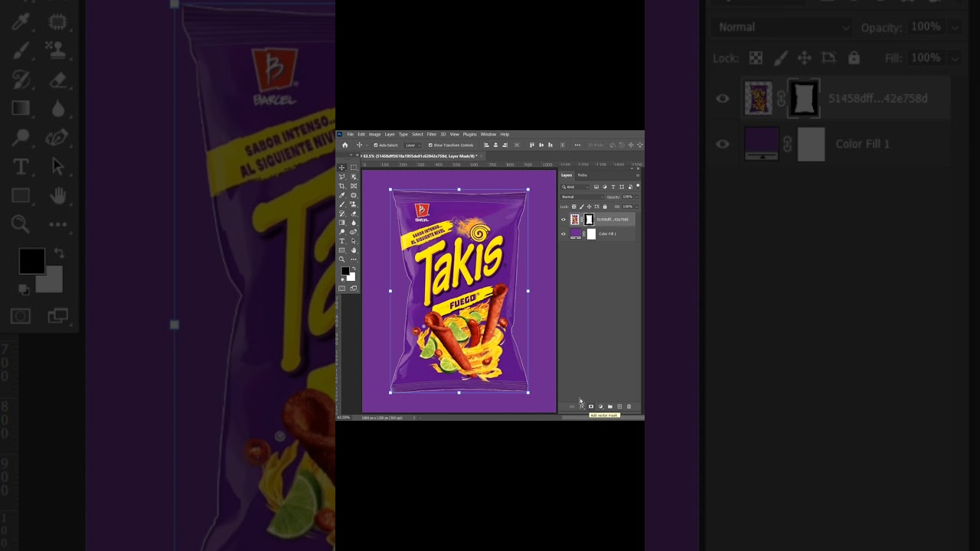Toggle Show Transform Controls checkbox

tap(430, 145)
